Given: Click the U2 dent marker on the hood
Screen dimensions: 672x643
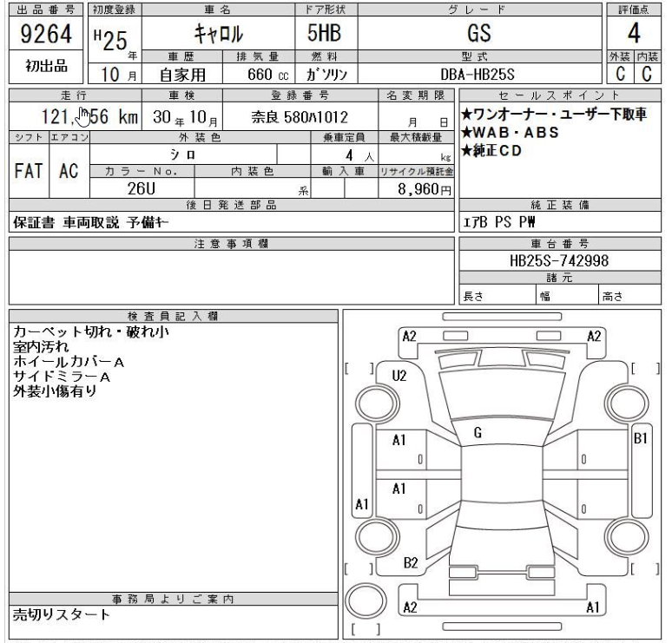Looking at the screenshot, I should pyautogui.click(x=400, y=376).
